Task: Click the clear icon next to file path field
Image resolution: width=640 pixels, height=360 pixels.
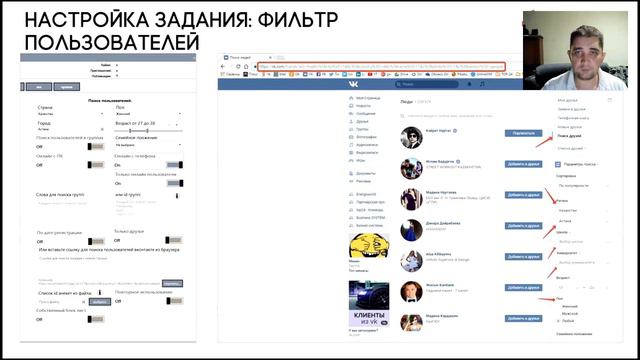Action: coord(84,302)
